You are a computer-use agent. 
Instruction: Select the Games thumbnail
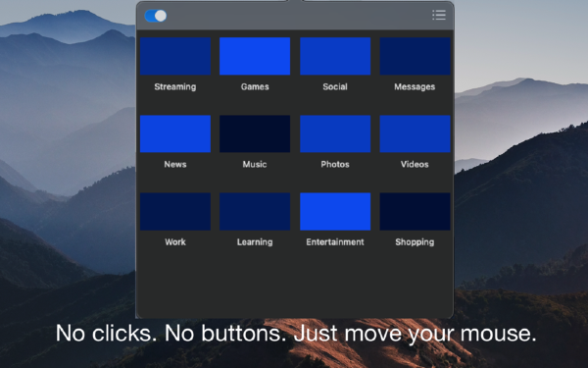[x=255, y=56]
